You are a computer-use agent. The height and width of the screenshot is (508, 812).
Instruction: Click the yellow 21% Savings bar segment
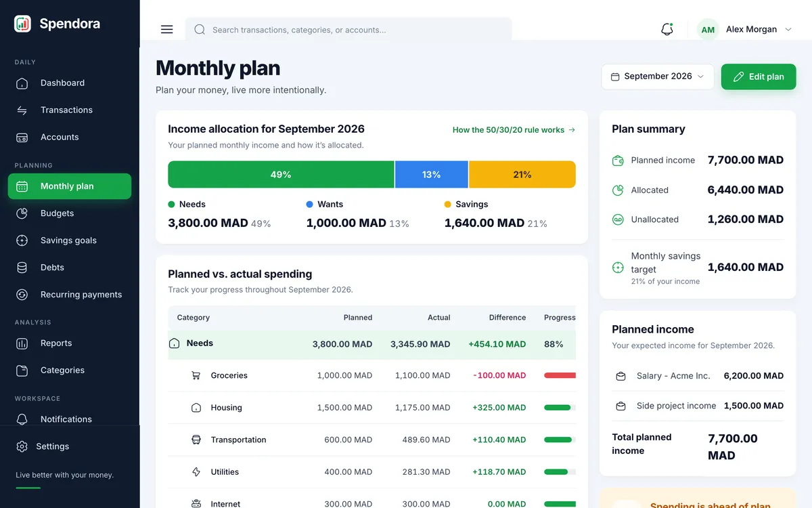coord(522,175)
